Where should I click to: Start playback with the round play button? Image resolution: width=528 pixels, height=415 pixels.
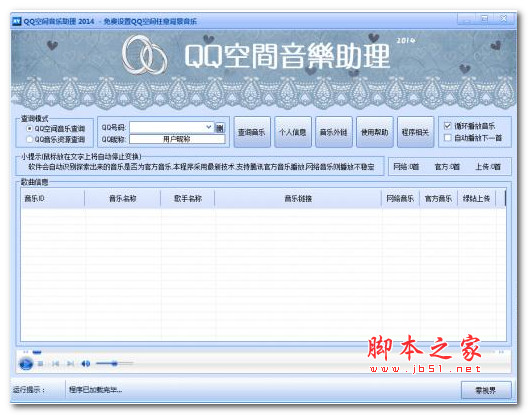click(26, 364)
